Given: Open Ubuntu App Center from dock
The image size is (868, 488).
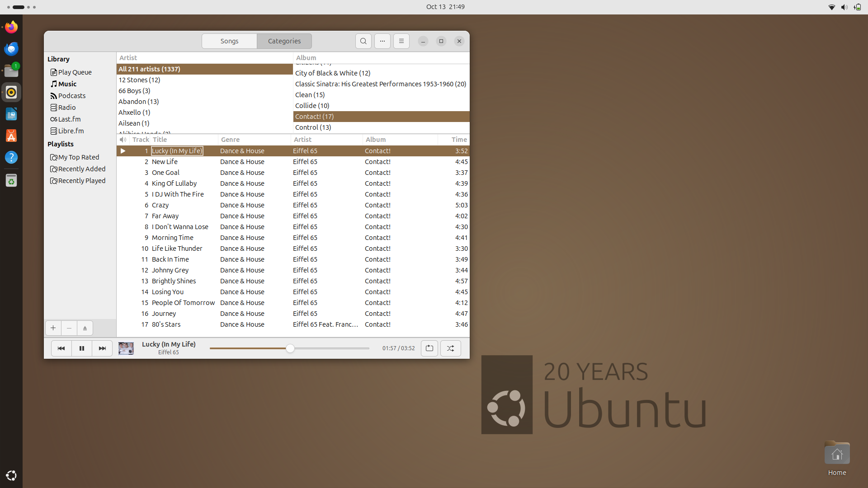Looking at the screenshot, I should click(x=11, y=136).
